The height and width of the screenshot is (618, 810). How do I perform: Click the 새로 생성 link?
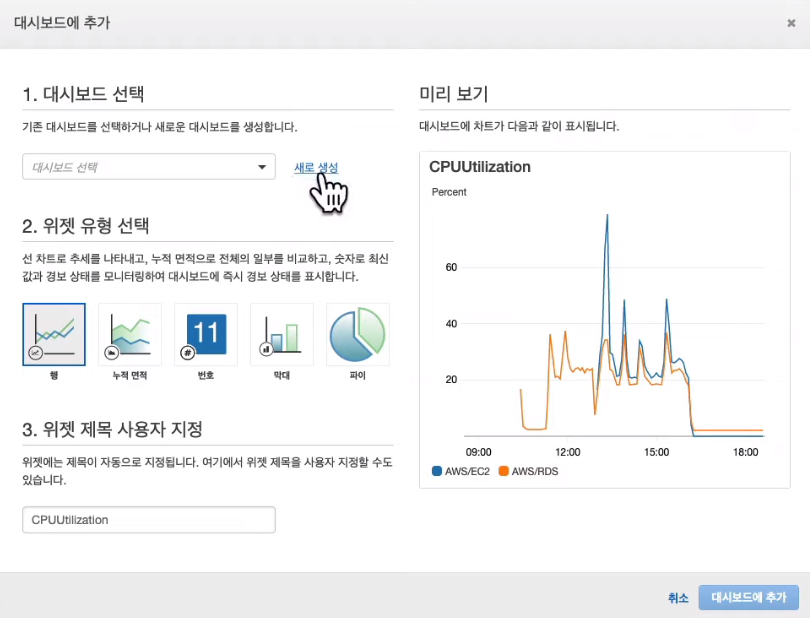(x=316, y=167)
